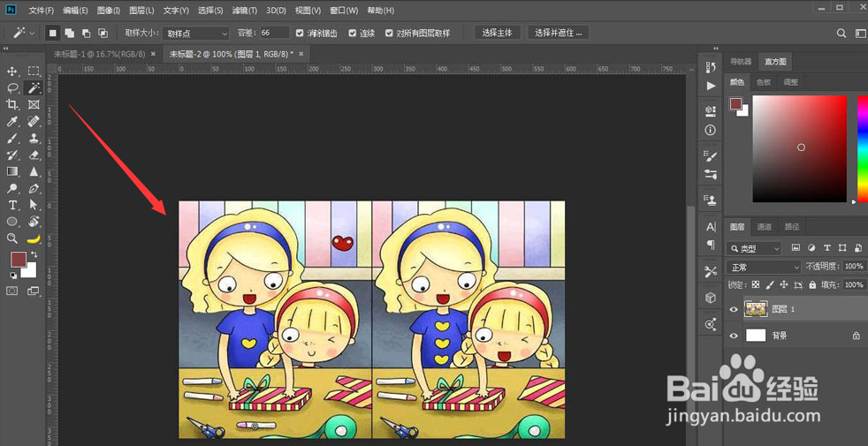Click the 容差 tolerance input field
This screenshot has height=446, width=868.
click(275, 34)
